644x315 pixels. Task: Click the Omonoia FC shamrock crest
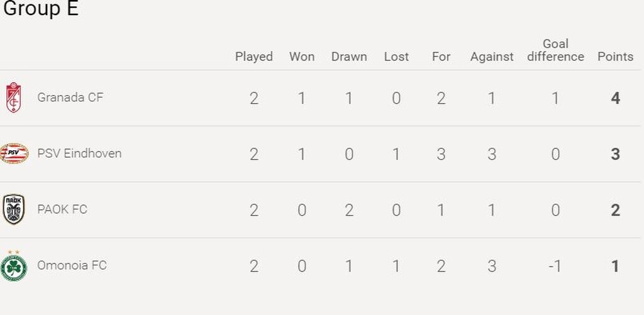13,267
